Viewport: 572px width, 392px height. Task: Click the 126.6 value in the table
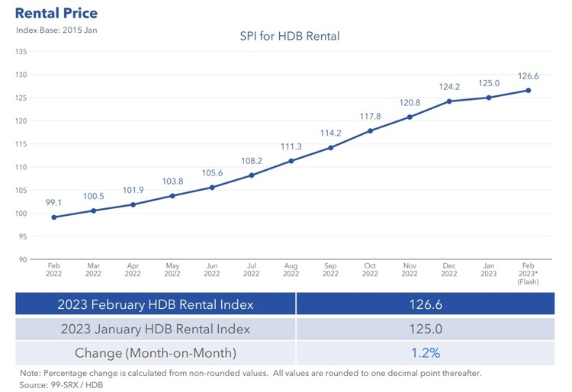[x=426, y=304]
